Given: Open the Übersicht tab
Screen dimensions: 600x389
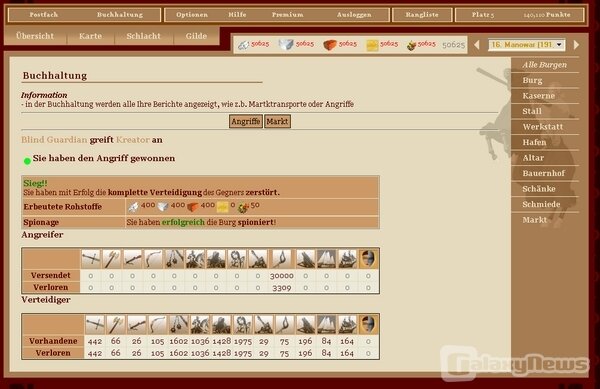Looking at the screenshot, I should [x=35, y=36].
